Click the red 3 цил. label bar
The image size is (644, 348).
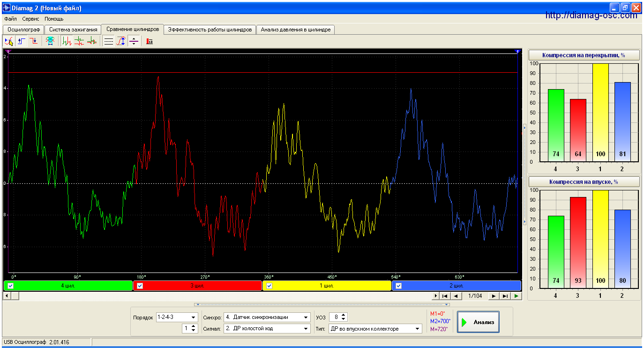(197, 286)
